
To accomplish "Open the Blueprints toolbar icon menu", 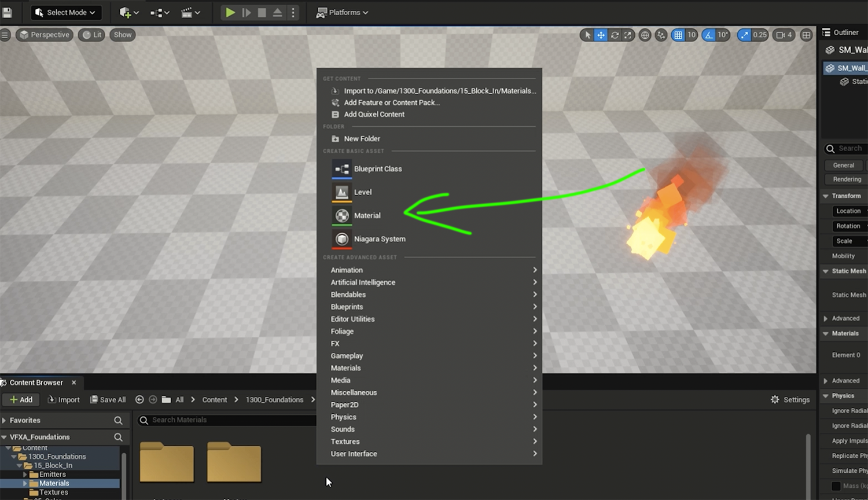I will (160, 12).
